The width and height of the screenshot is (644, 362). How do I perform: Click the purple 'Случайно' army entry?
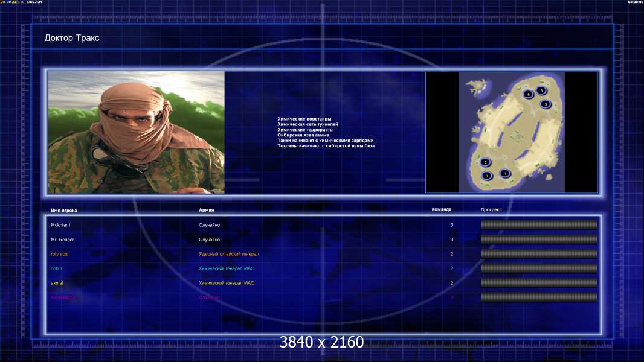[210, 297]
